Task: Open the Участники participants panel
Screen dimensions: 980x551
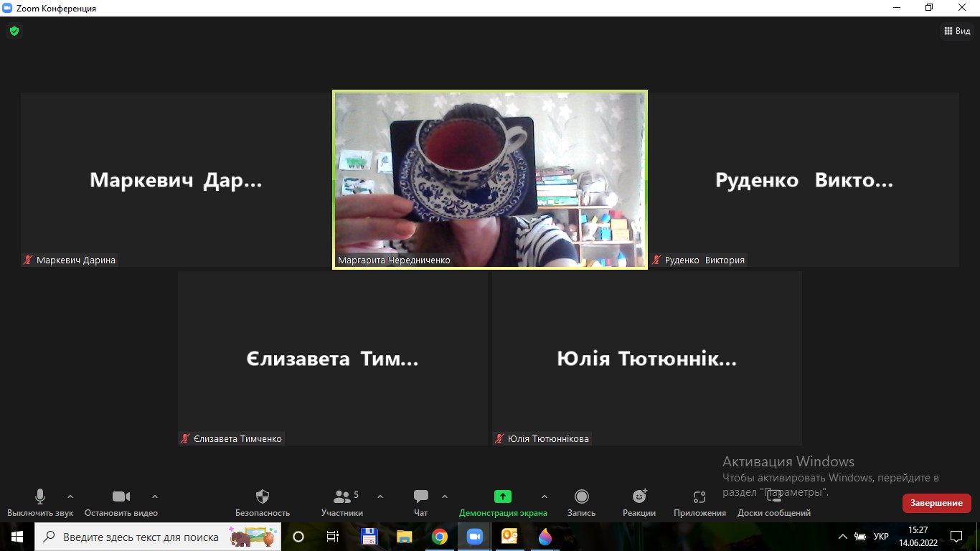Action: click(x=342, y=502)
